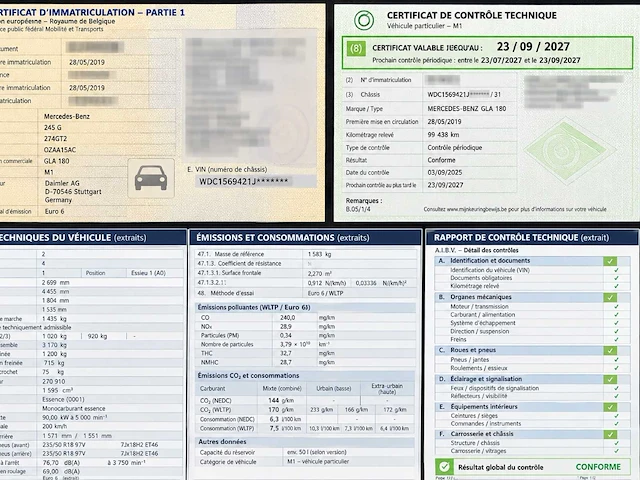Click the car icon on the registration certificate

[151, 178]
